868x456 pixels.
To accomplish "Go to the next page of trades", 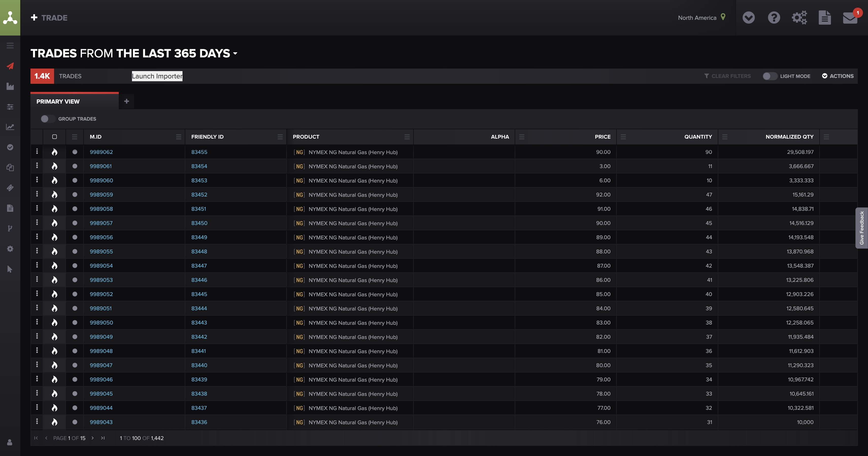I will [x=93, y=438].
